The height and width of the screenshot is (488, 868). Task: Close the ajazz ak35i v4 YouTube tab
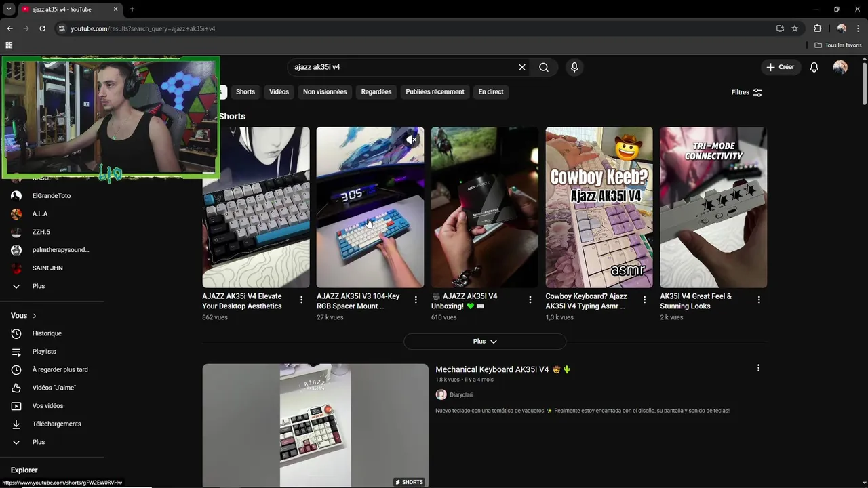[115, 9]
